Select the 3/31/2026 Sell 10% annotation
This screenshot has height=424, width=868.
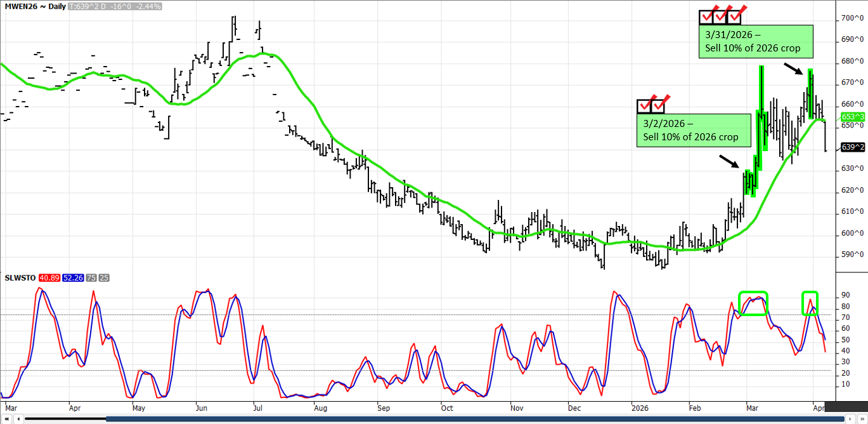[755, 42]
